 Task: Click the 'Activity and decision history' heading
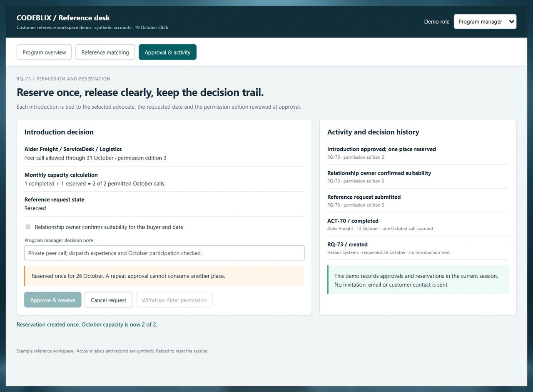coord(373,132)
